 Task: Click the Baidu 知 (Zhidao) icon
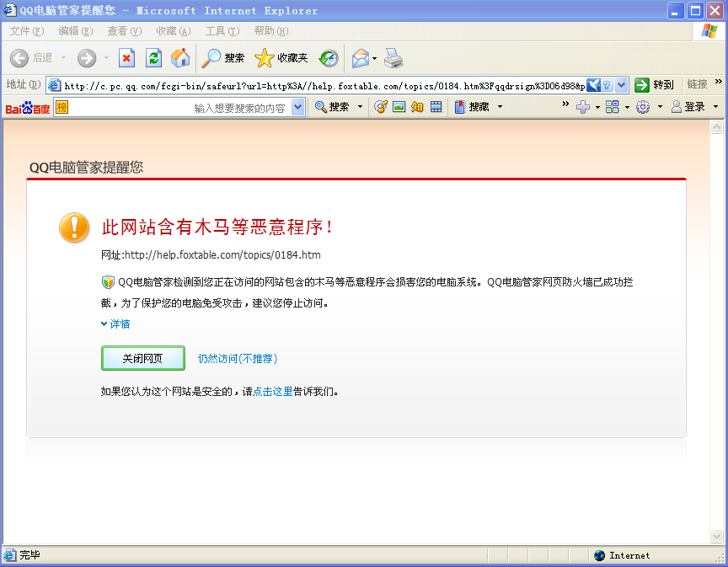(417, 107)
